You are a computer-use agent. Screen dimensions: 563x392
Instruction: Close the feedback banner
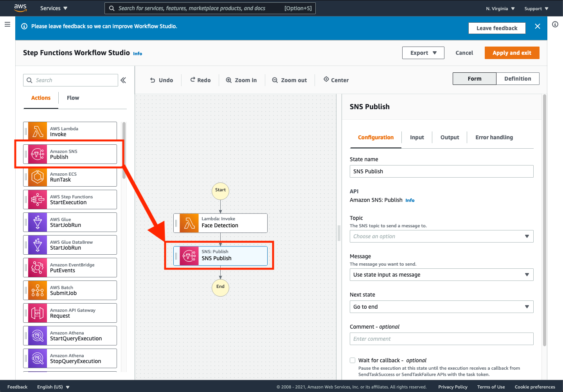pos(538,26)
